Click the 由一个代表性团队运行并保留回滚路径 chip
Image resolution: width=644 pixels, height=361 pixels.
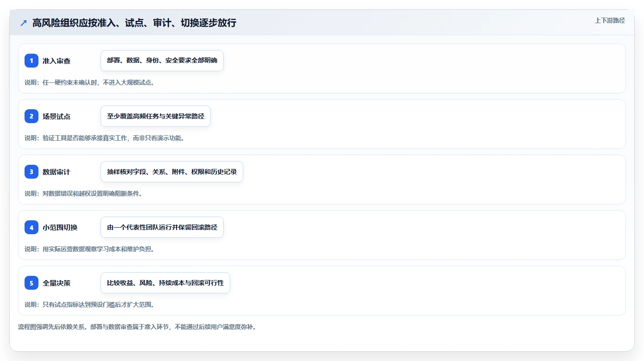[162, 227]
